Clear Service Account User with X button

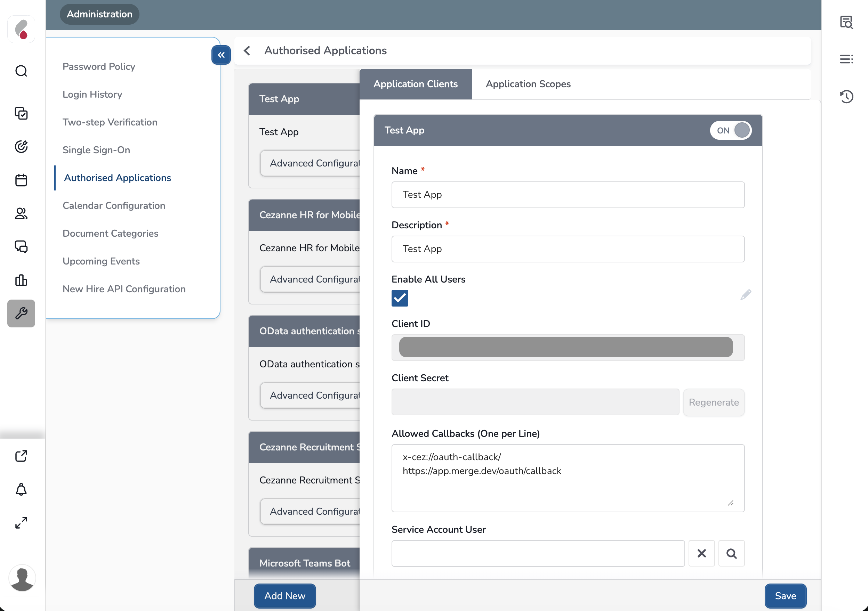coord(701,553)
